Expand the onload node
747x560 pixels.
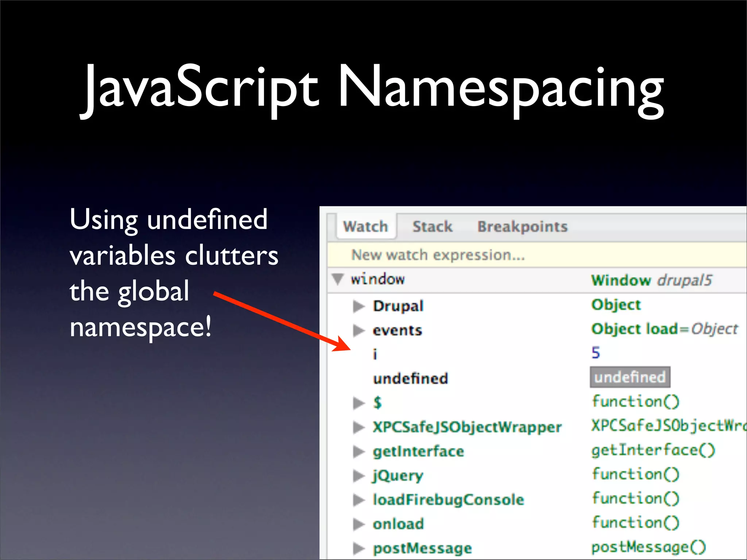(x=359, y=524)
